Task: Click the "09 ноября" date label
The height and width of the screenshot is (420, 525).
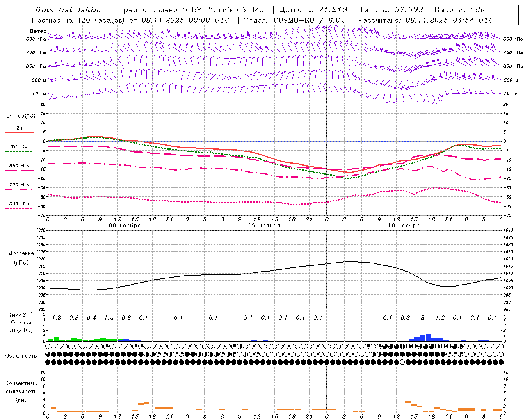Action: click(264, 226)
